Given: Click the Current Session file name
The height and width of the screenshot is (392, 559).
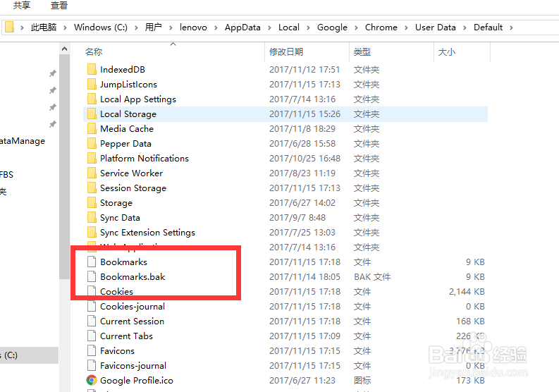Looking at the screenshot, I should pyautogui.click(x=132, y=321).
